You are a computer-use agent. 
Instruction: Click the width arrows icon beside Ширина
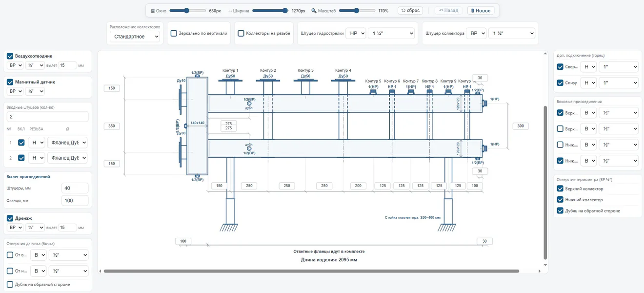(230, 11)
